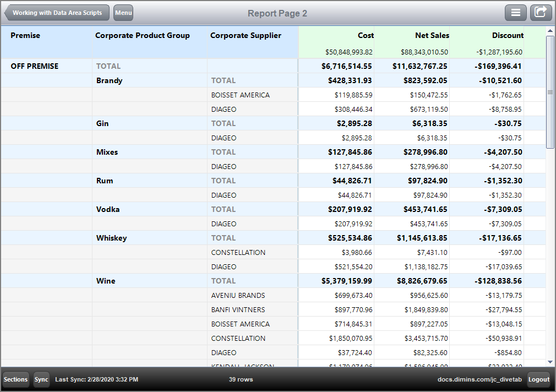Logout from the session
This screenshot has width=556, height=392.
[538, 379]
